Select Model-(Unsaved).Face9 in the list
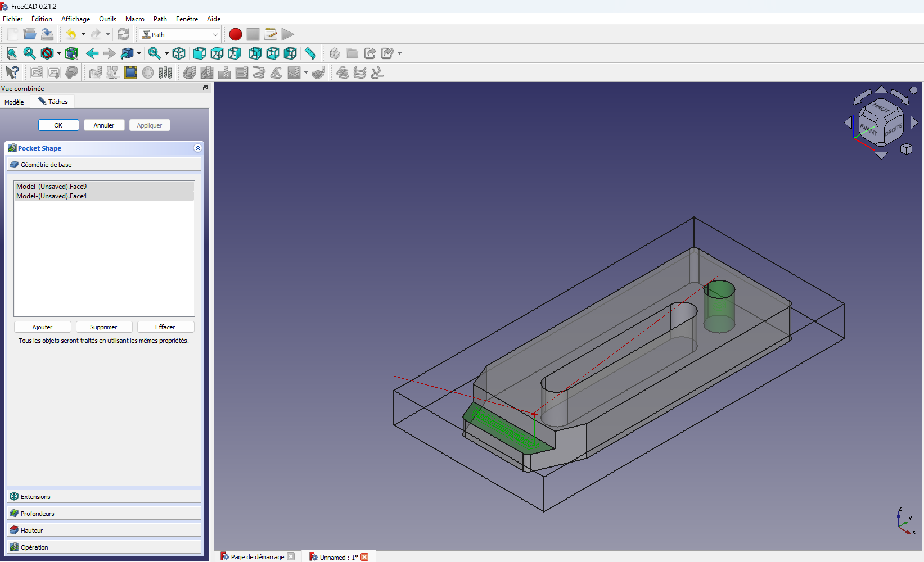Image resolution: width=924 pixels, height=562 pixels. pyautogui.click(x=104, y=187)
